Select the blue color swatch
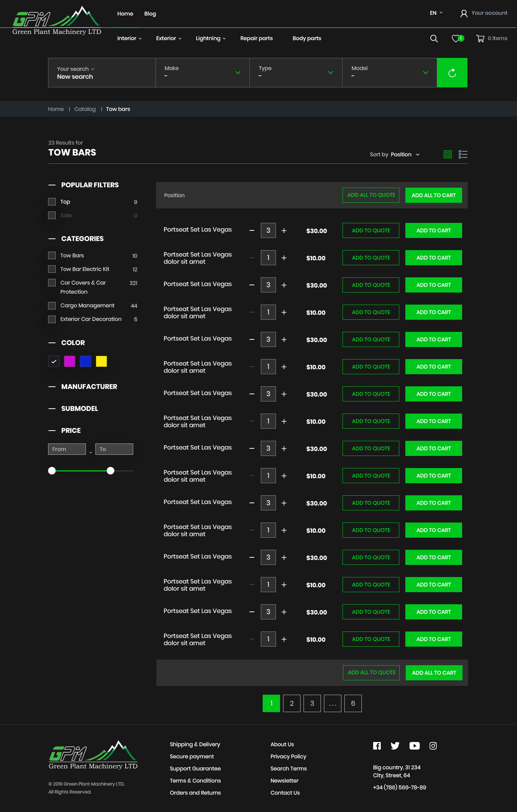The width and height of the screenshot is (517, 812). click(x=86, y=361)
